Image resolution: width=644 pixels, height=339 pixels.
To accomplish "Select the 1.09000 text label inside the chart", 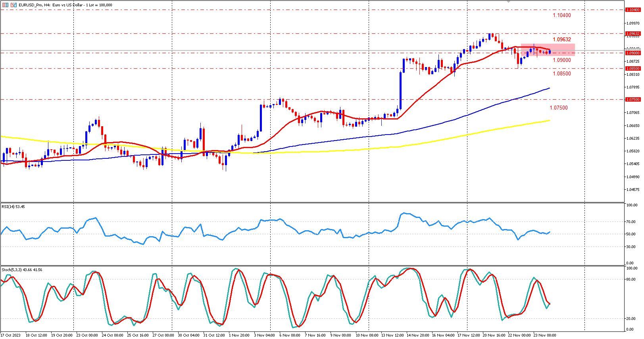I will pos(562,60).
